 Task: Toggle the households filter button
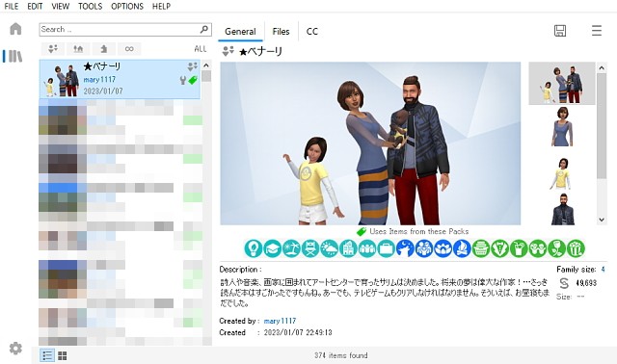click(x=53, y=49)
